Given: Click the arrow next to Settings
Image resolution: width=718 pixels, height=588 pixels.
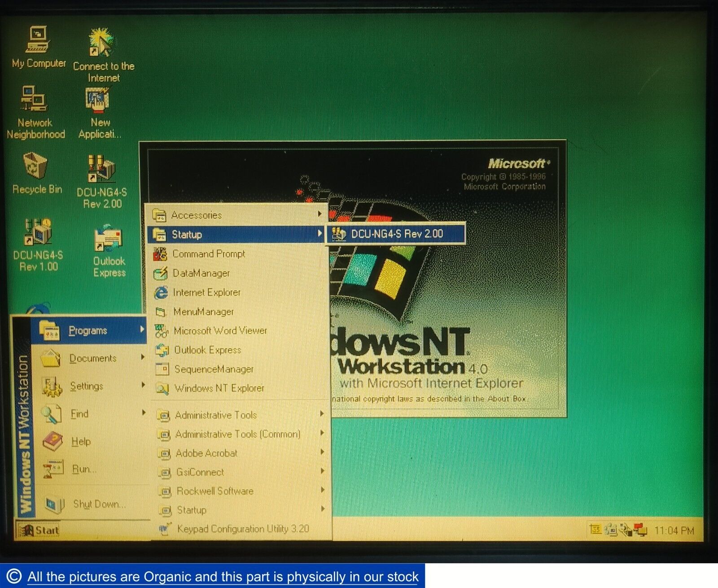Looking at the screenshot, I should [143, 385].
